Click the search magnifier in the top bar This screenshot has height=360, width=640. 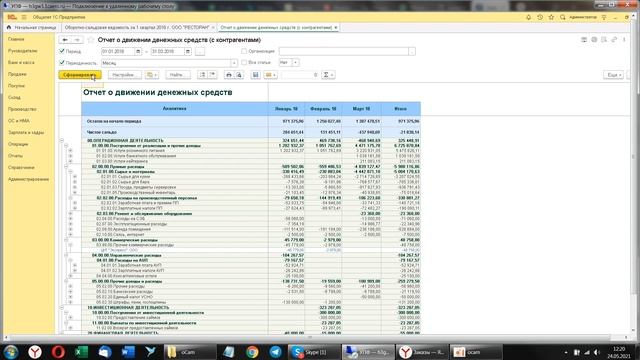[x=563, y=17]
